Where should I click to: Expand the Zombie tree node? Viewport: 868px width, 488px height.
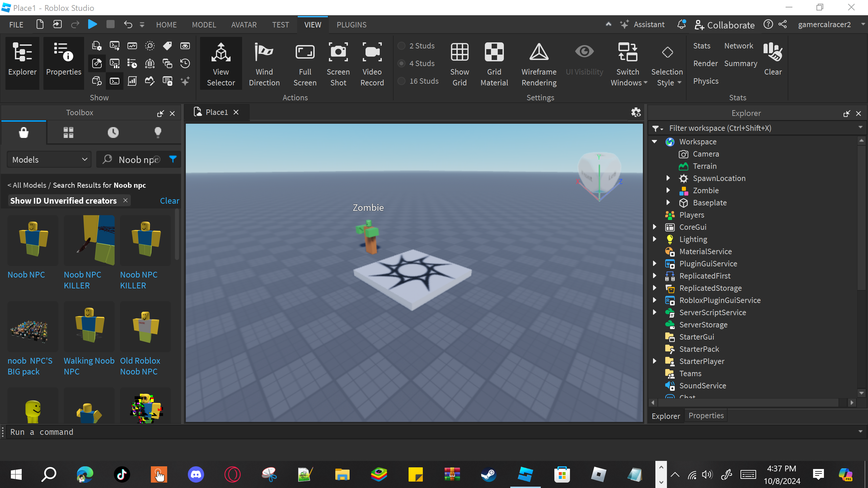point(668,190)
